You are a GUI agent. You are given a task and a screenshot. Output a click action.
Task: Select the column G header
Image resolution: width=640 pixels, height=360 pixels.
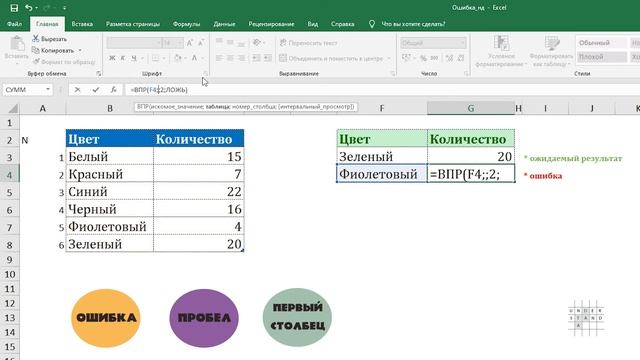(471, 108)
